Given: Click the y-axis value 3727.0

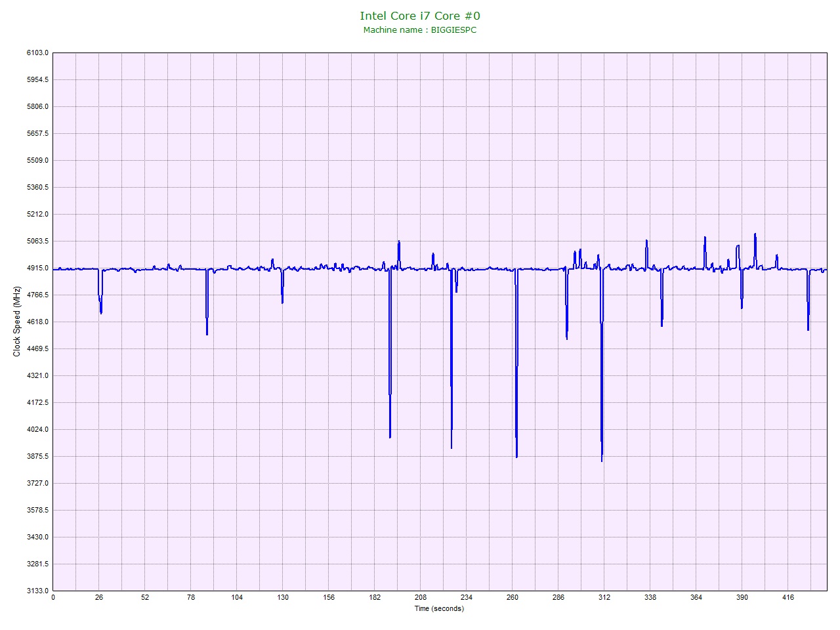Looking at the screenshot, I should click(38, 483).
